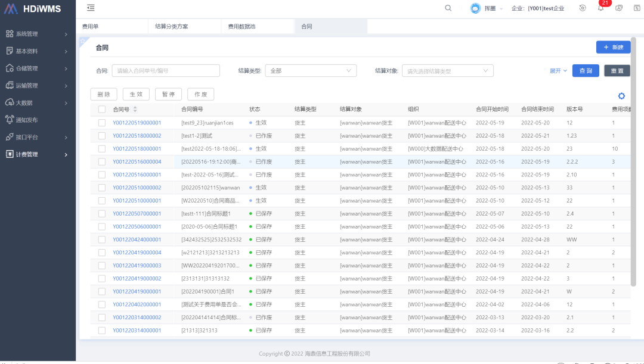Screen dimensions: 644x364
Task: Click the cell [test9_23]ruanjian1ces
Action: point(208,123)
